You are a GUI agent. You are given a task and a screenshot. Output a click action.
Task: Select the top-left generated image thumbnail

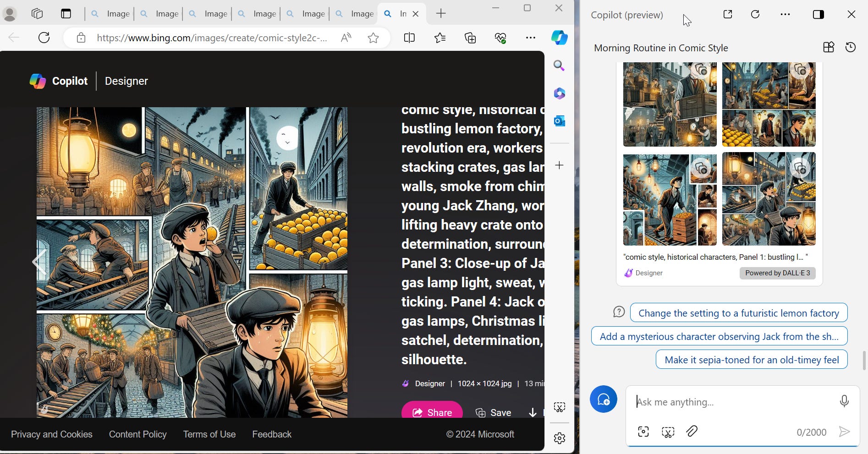670,105
